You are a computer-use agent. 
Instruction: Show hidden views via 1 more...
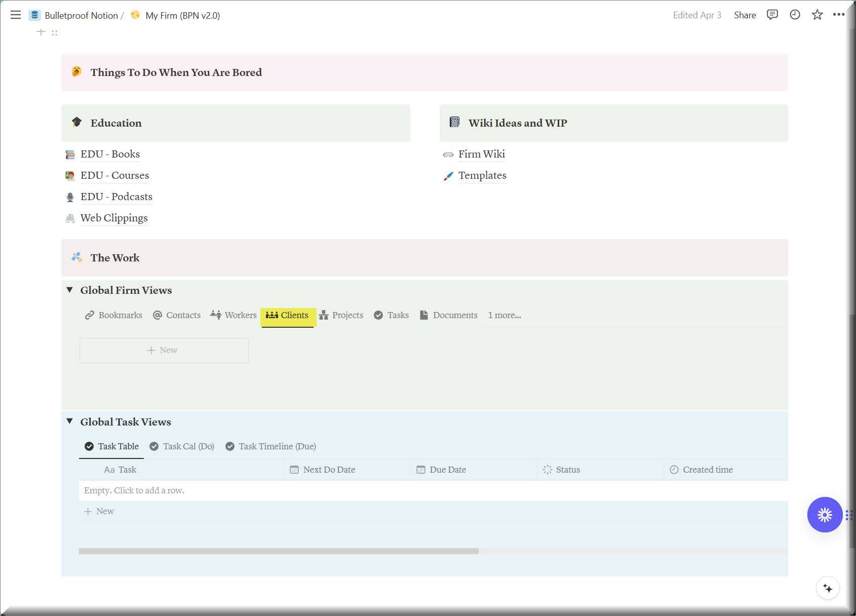504,315
